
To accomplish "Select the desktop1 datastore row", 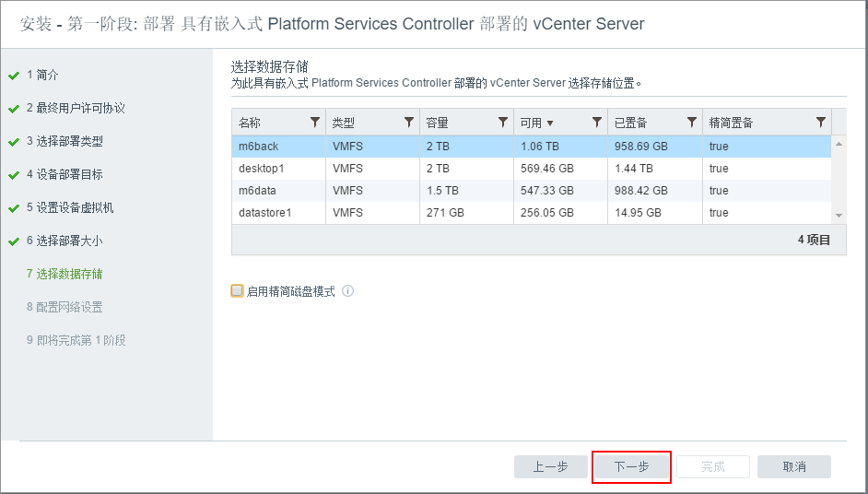I will [532, 169].
